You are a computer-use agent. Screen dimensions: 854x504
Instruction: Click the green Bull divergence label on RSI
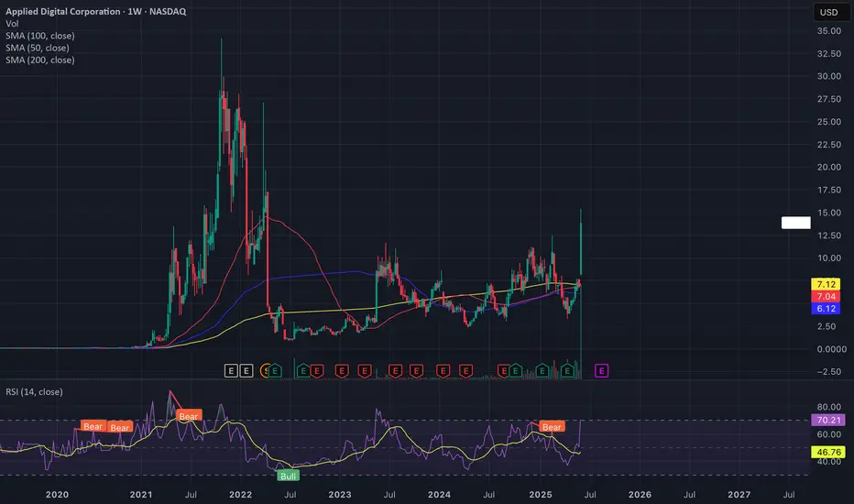pyautogui.click(x=288, y=477)
